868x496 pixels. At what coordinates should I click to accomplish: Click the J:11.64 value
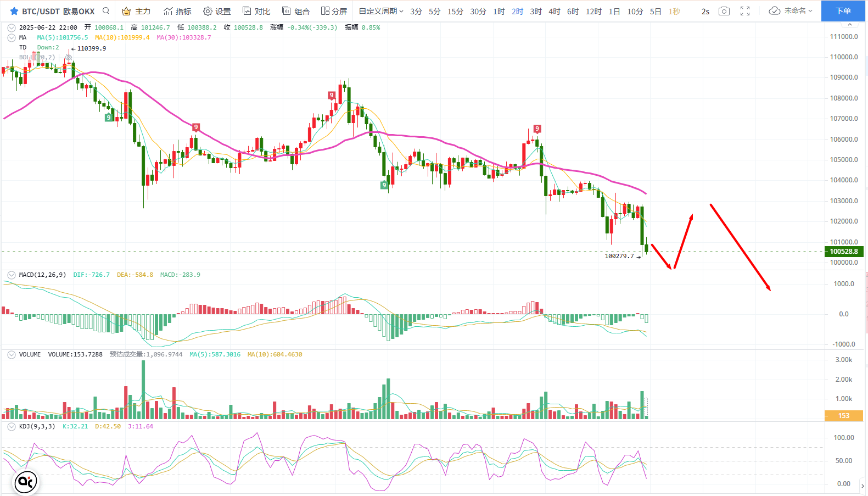click(141, 426)
